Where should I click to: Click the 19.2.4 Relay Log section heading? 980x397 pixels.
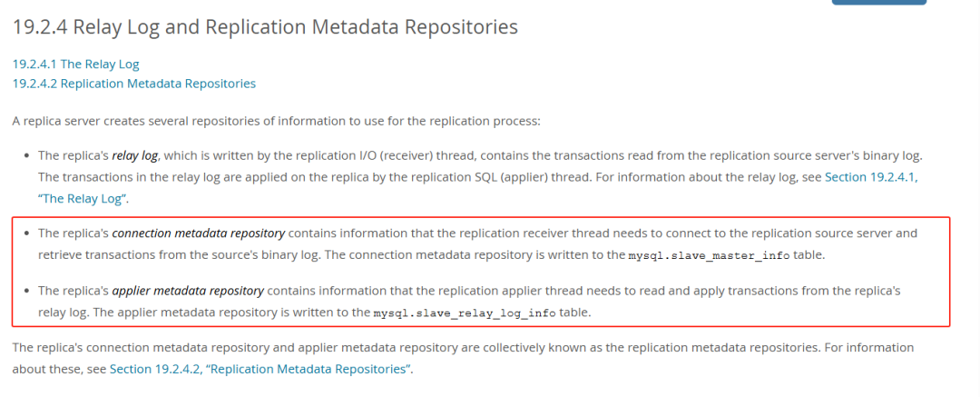point(265,27)
